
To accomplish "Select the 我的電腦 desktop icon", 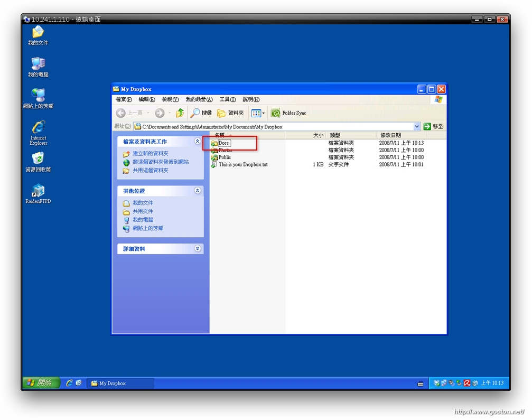I will point(38,67).
